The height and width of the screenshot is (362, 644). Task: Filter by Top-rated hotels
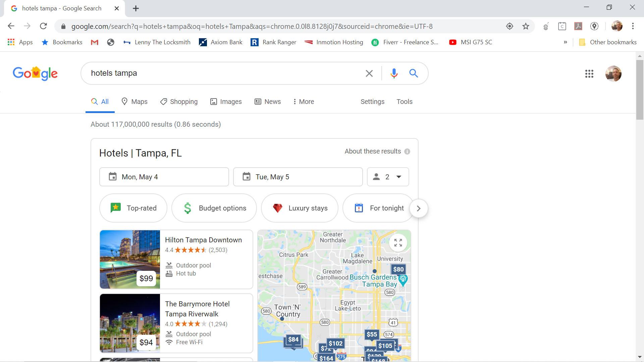click(x=133, y=208)
